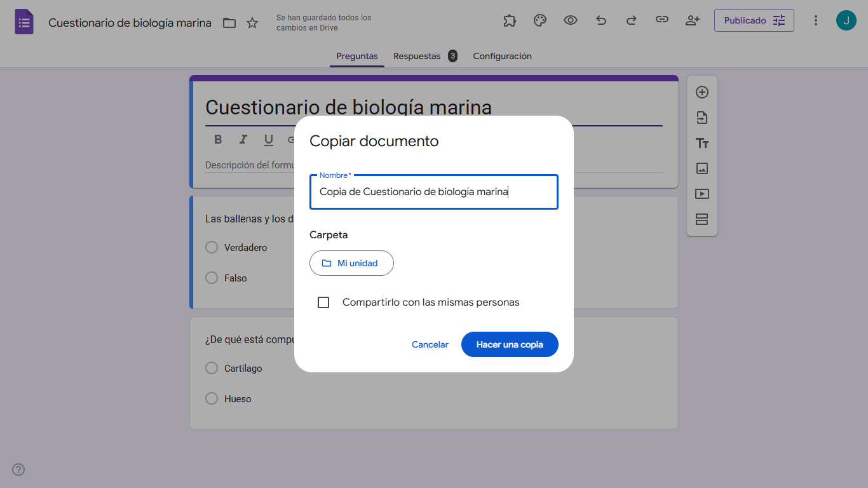
Task: Add collaborators with the person-plus icon
Action: click(x=693, y=20)
